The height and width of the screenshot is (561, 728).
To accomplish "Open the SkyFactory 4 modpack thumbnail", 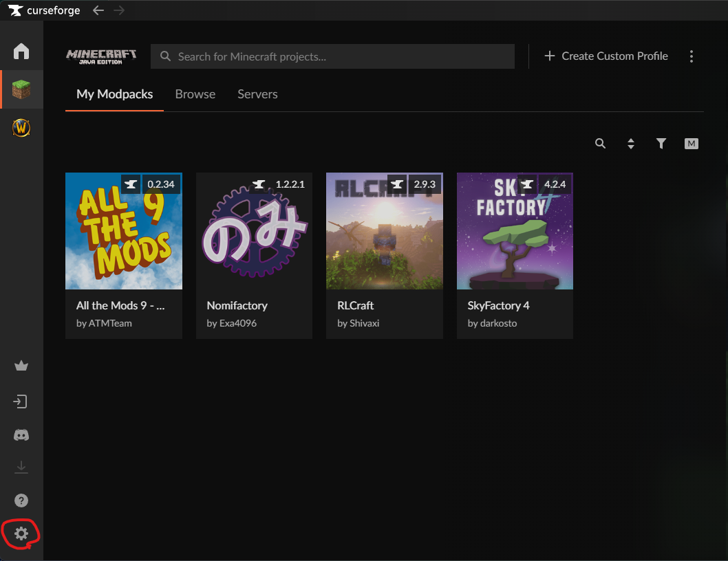I will pyautogui.click(x=515, y=231).
